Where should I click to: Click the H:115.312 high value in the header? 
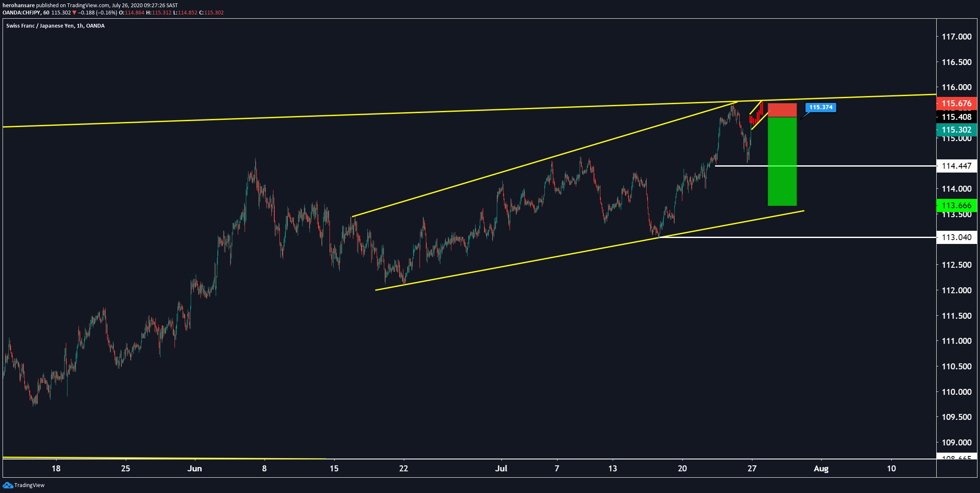[x=159, y=13]
